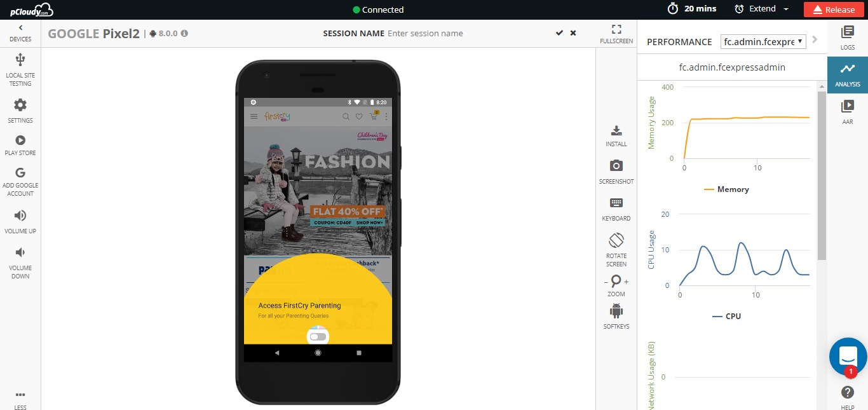Zoom in with the plus sign
868x410 pixels.
point(627,282)
